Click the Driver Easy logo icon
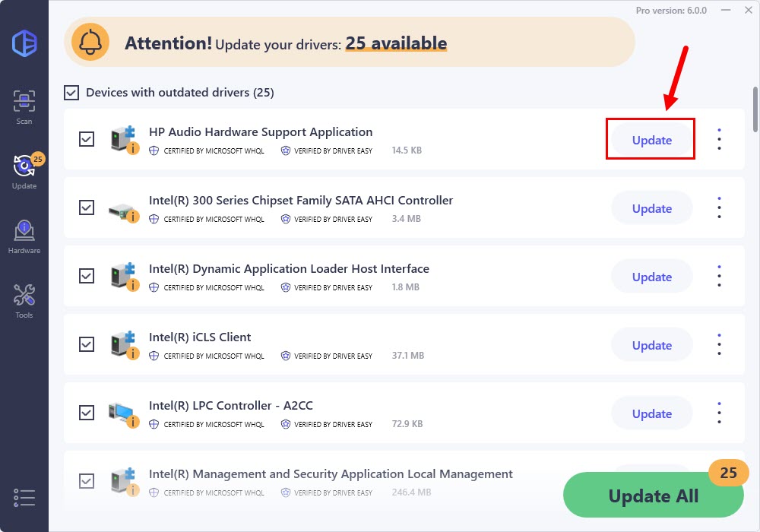 point(24,43)
